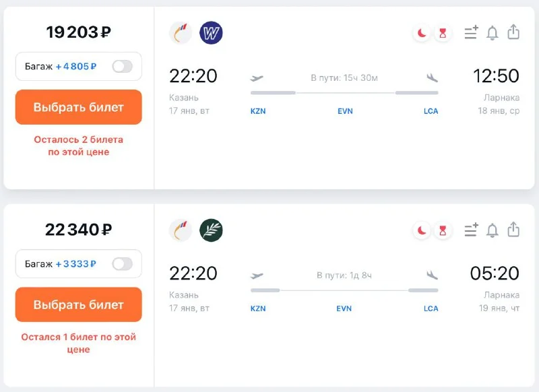The image size is (539, 392).
Task: Add the 22 340 ₽ ticket to the comparison list
Action: coord(471,231)
